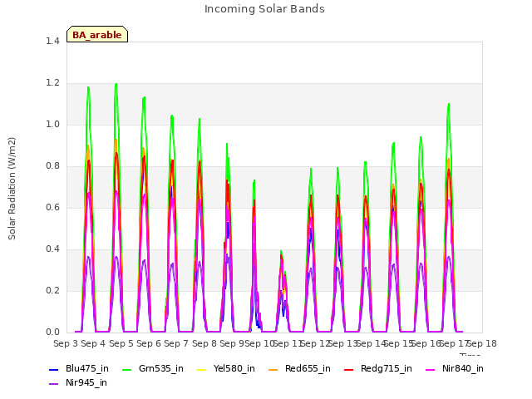Click the BA_arable site label
This screenshot has width=532, height=399.
pos(97,34)
